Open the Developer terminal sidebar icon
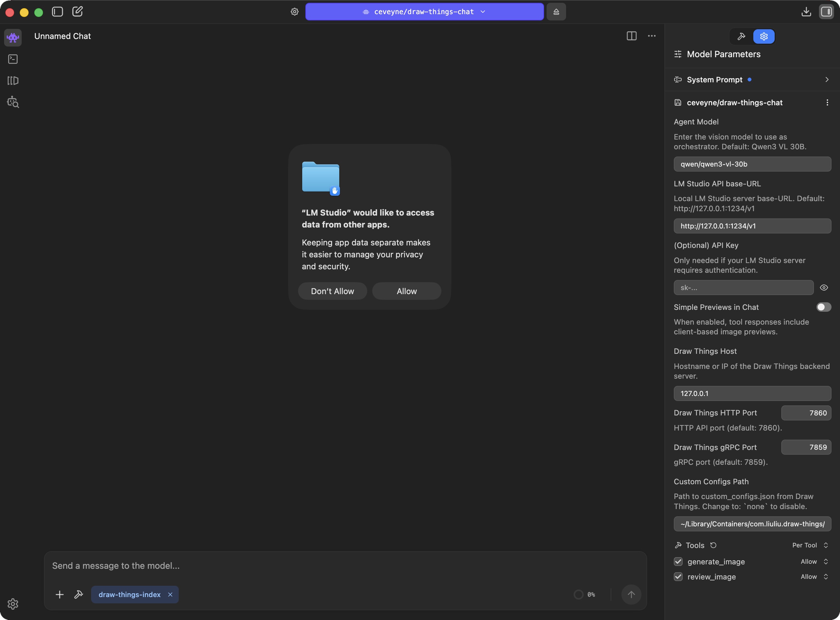Screen dimensions: 840x620 coord(13,59)
